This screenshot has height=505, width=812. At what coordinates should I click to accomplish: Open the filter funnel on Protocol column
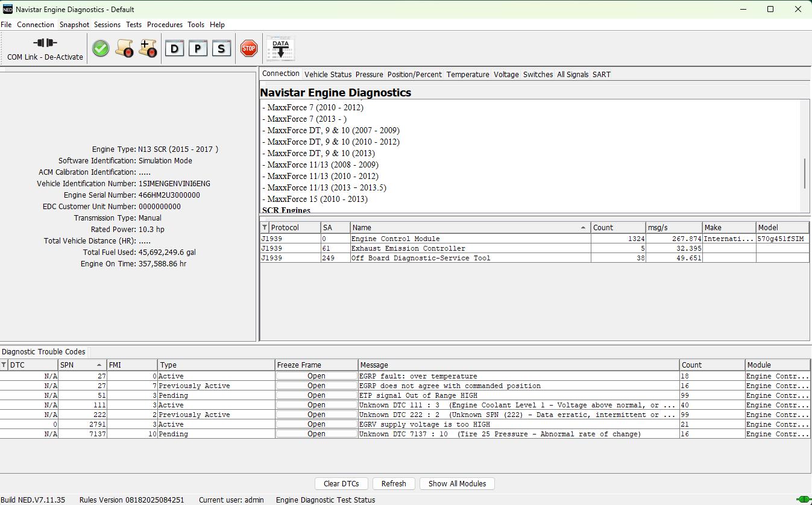coord(265,227)
